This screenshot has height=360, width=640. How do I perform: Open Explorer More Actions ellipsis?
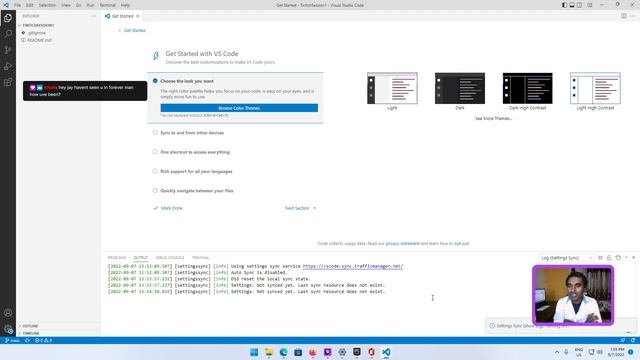[x=94, y=16]
